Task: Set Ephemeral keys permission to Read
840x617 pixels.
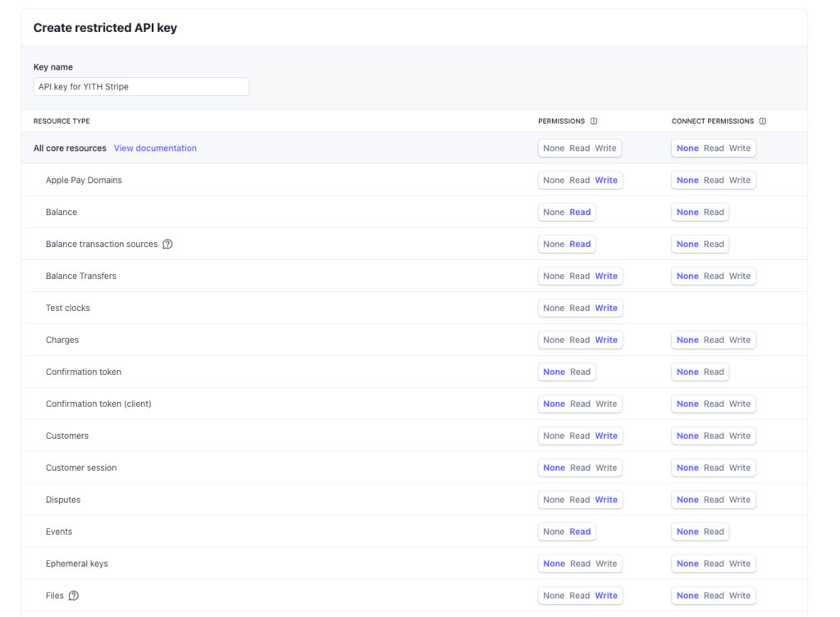Action: 580,564
